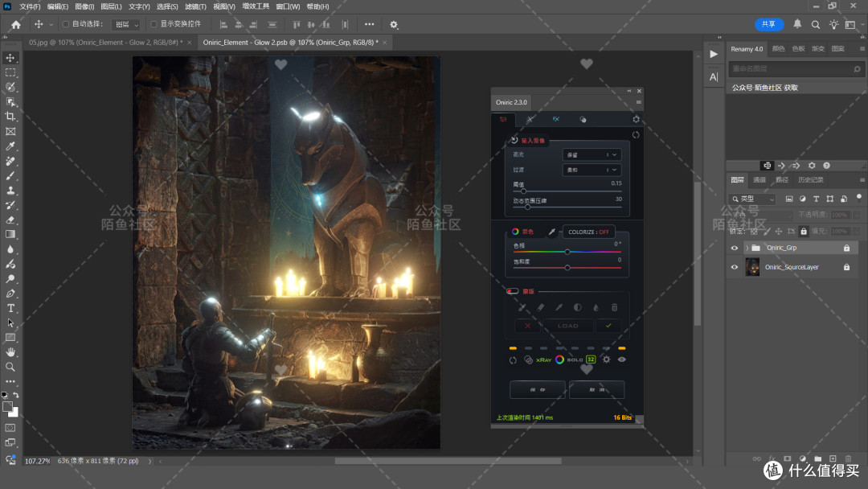The height and width of the screenshot is (489, 868).
Task: Open the search icon in top bar
Action: (816, 24)
